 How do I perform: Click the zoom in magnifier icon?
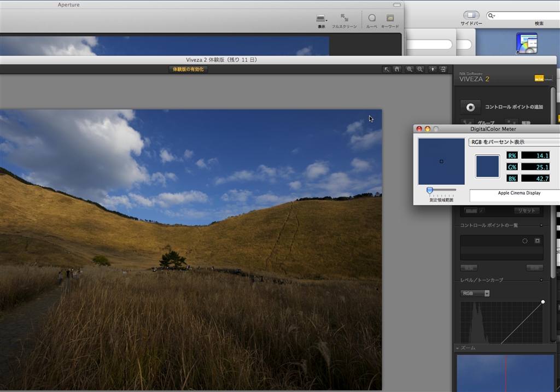tap(410, 69)
